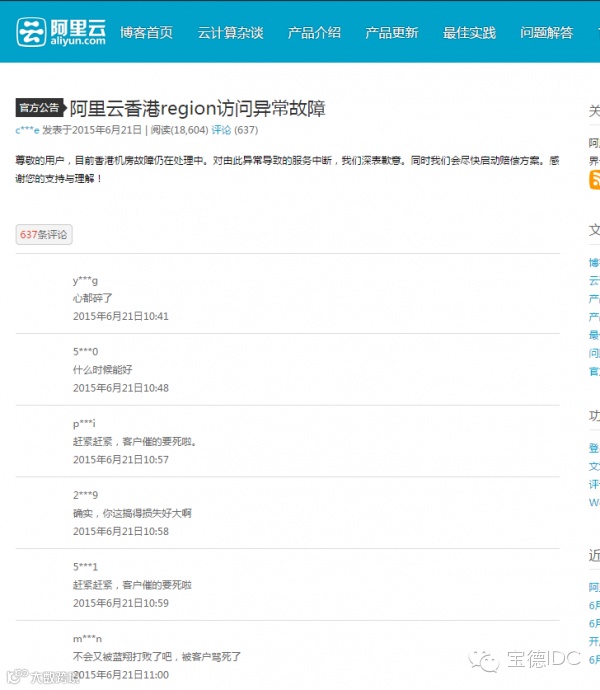The height and width of the screenshot is (690, 600).
Task: Select timestamp 2015年6月21日10:48
Action: (x=121, y=388)
